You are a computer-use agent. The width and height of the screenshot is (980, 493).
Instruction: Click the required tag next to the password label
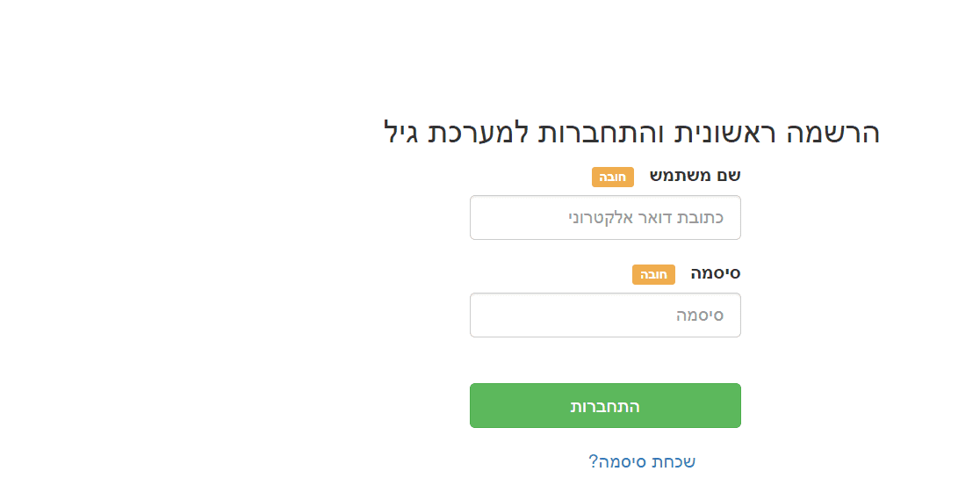(653, 274)
